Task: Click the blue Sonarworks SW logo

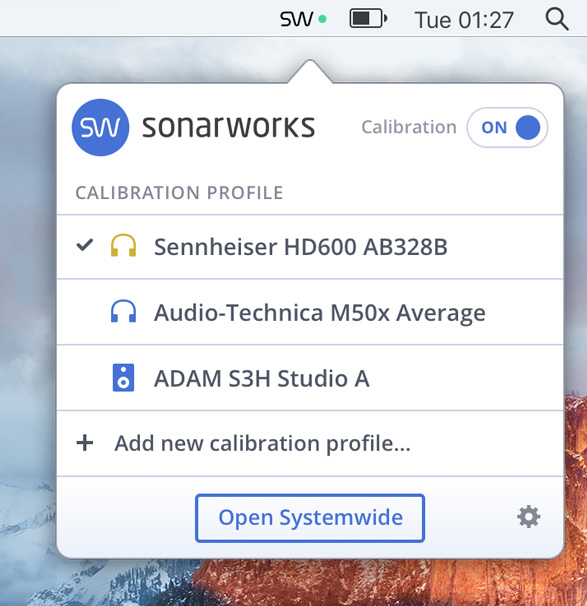Action: point(100,128)
